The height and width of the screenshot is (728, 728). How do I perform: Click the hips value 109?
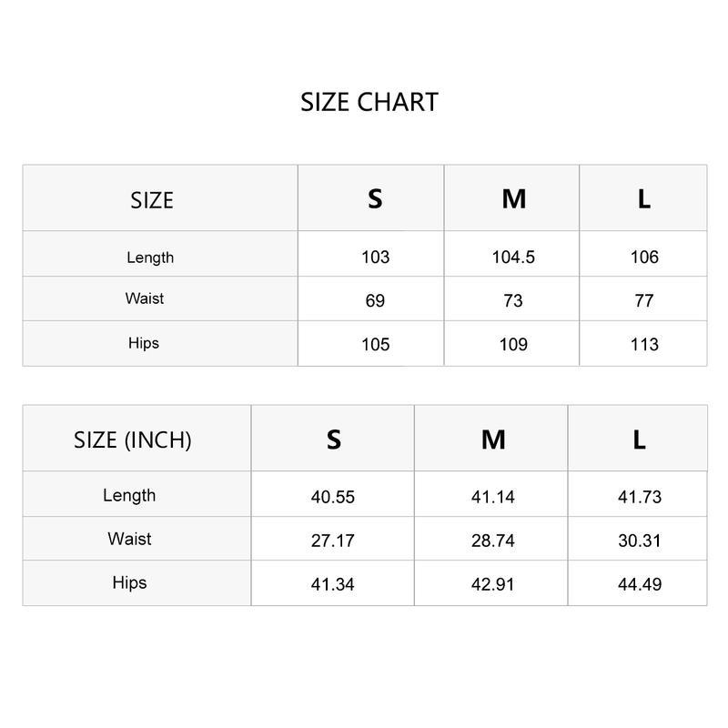(x=513, y=344)
